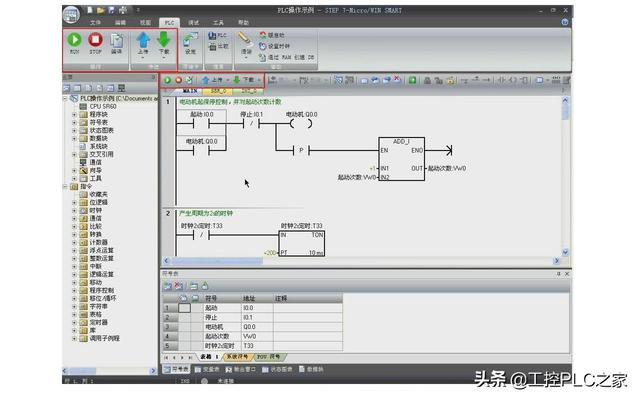Screen dimensions: 640x400
Task: Expand the 数据块 node in project tree
Action: coord(74,138)
